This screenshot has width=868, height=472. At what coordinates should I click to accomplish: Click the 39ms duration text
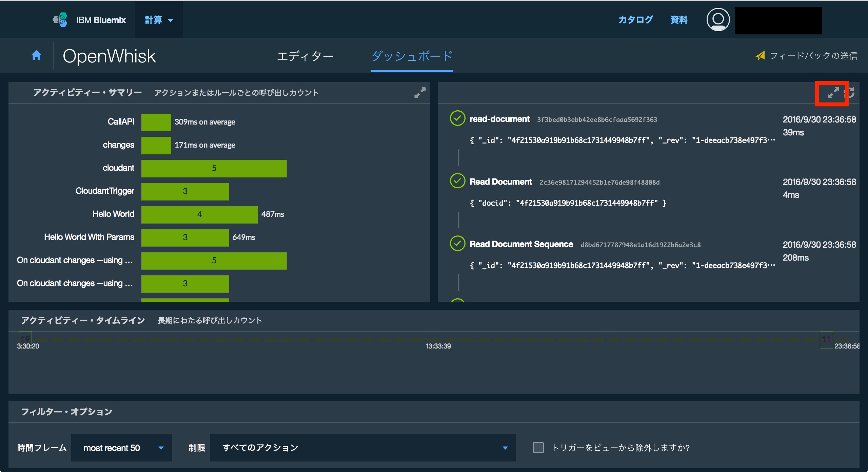(x=793, y=132)
